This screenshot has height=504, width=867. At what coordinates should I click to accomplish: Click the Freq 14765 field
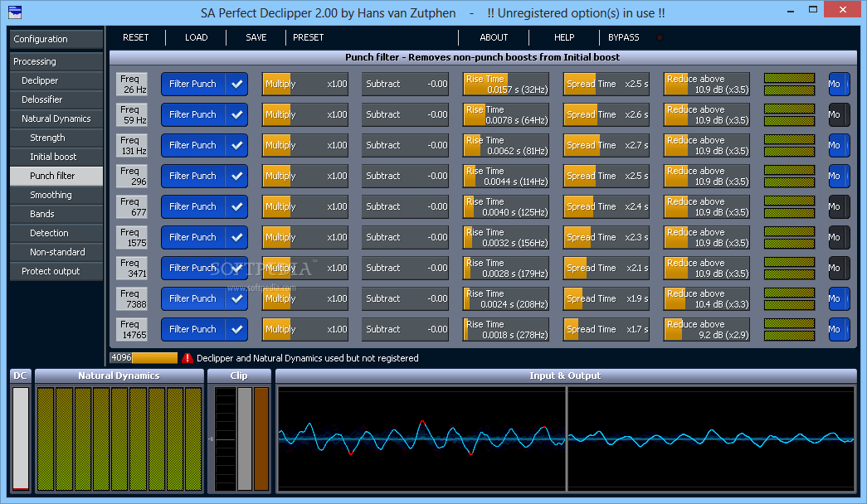[132, 329]
